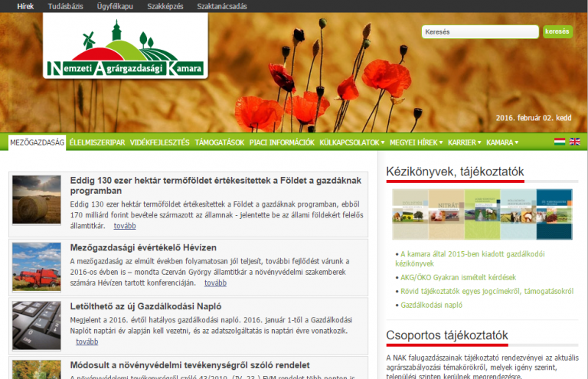
Task: Expand the KARRIER dropdown menu
Action: (x=465, y=142)
